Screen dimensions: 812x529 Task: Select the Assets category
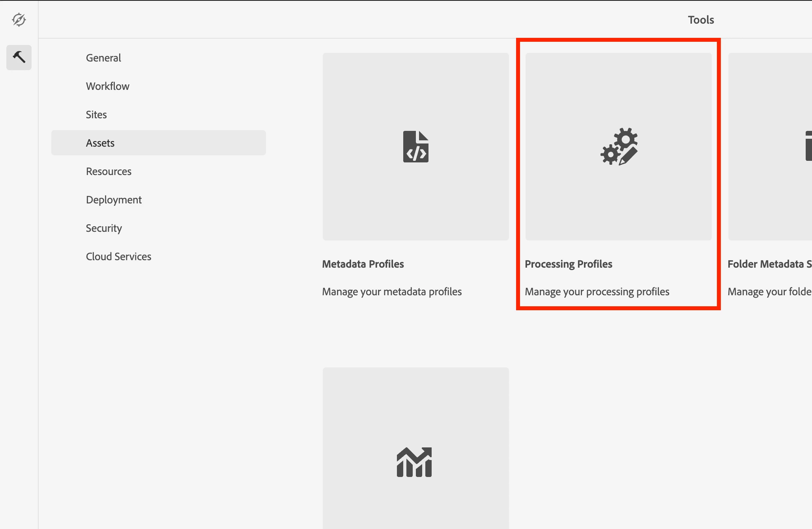click(x=100, y=143)
